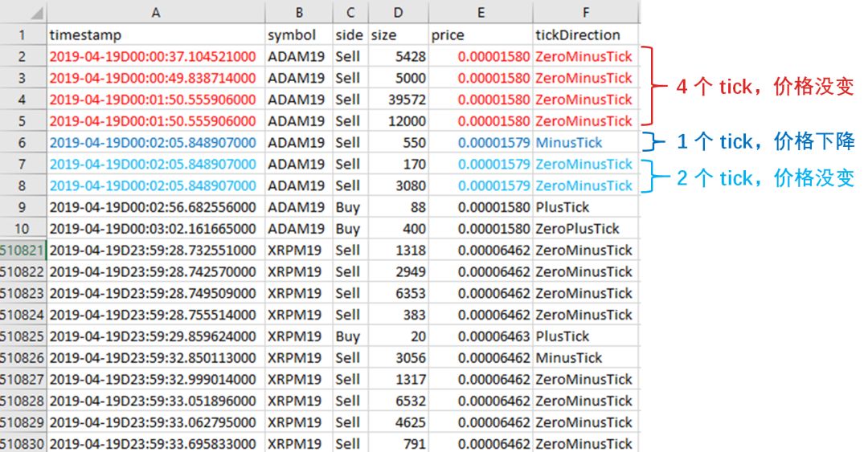Select the blue MinusTick cell in row 6

tap(586, 143)
